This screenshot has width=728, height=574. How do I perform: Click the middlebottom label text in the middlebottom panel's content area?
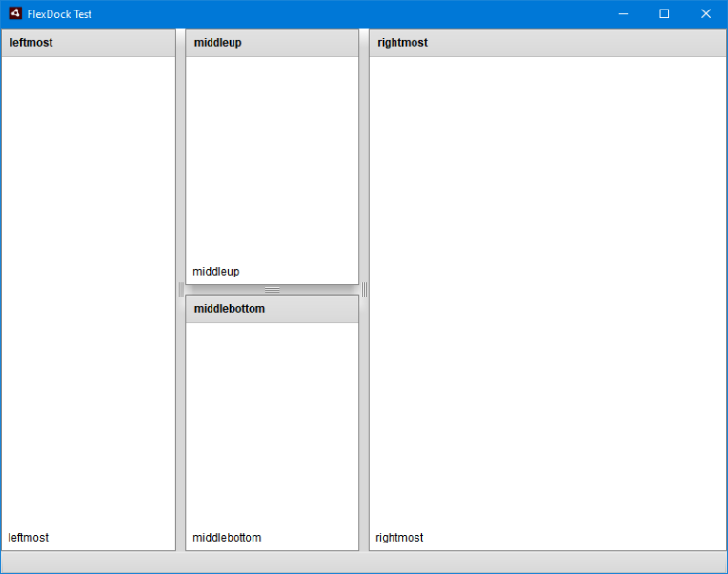click(x=227, y=538)
